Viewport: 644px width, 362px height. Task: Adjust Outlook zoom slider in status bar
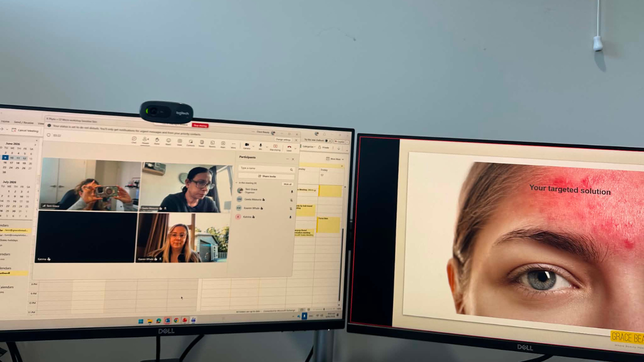324,309
